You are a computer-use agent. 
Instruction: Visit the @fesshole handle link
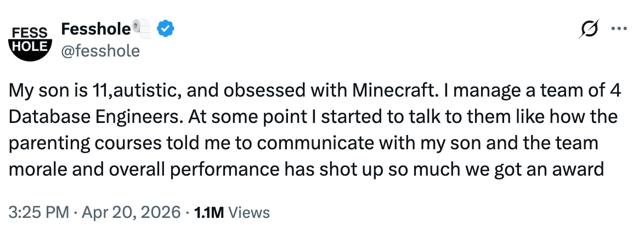coord(100,51)
